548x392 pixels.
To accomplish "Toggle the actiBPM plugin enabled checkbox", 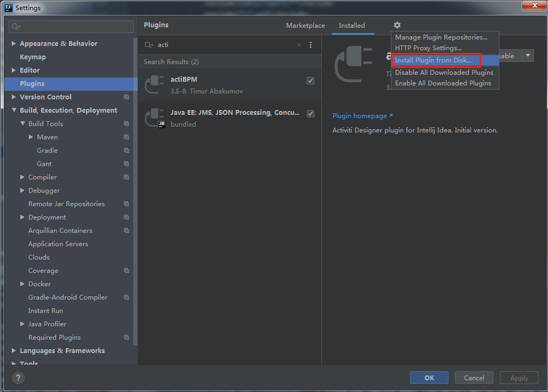I will click(x=310, y=81).
